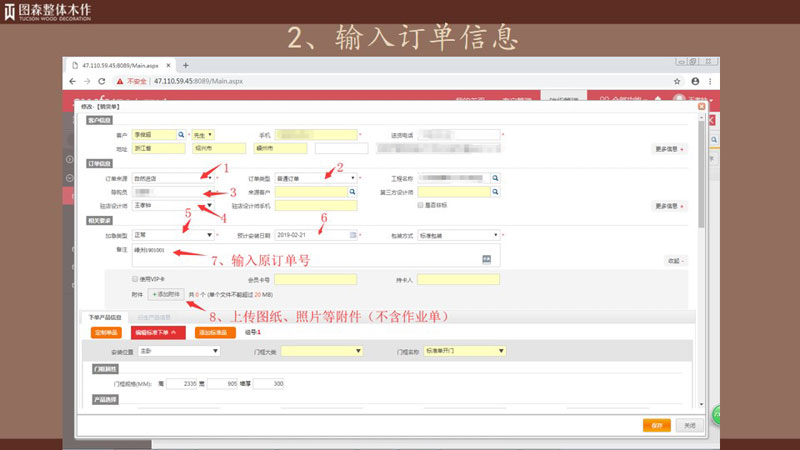Open a new browser tab with plus
The width and height of the screenshot is (800, 450).
[186, 64]
